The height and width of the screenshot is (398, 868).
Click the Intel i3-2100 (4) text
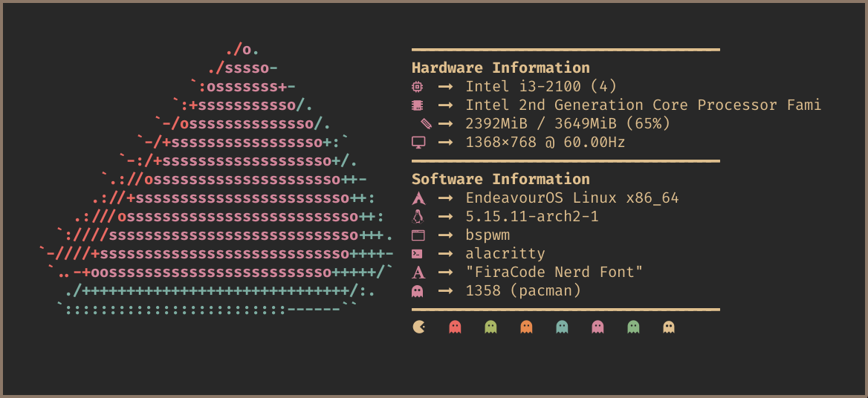pos(541,87)
